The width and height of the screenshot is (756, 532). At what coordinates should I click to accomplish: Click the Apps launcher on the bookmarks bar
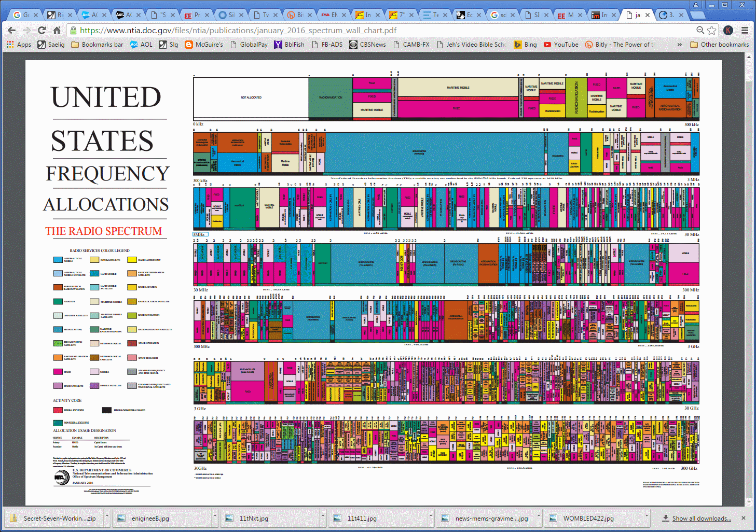[x=19, y=45]
